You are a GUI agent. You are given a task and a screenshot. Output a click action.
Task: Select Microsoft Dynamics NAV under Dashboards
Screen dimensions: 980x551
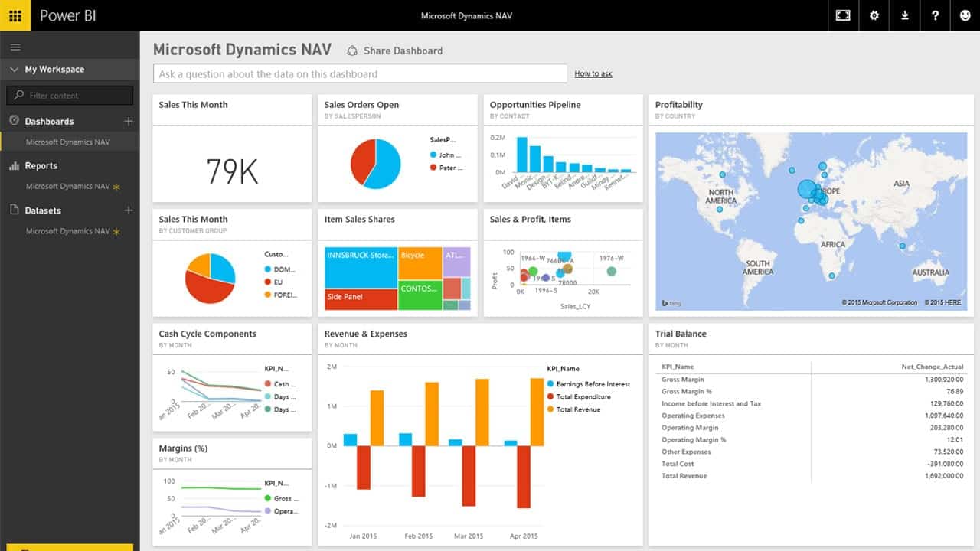(x=68, y=142)
